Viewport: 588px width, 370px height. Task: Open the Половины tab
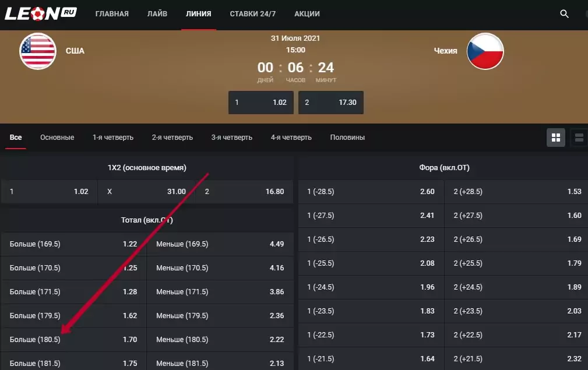coord(347,138)
